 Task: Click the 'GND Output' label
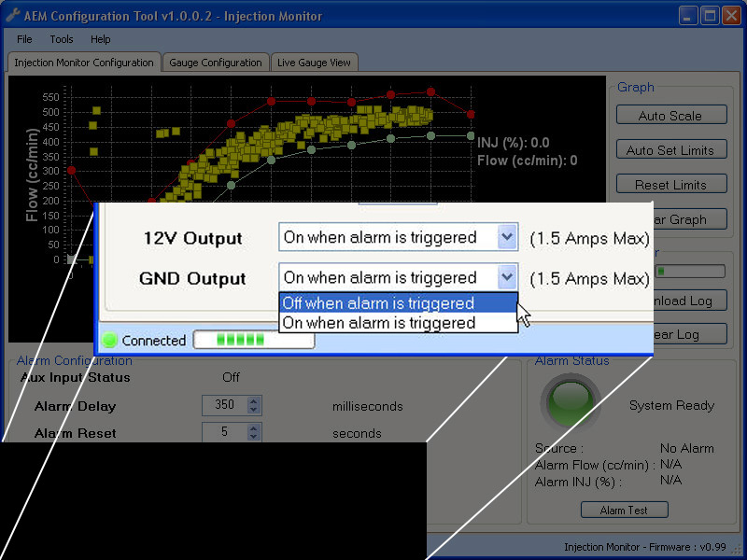pos(192,278)
